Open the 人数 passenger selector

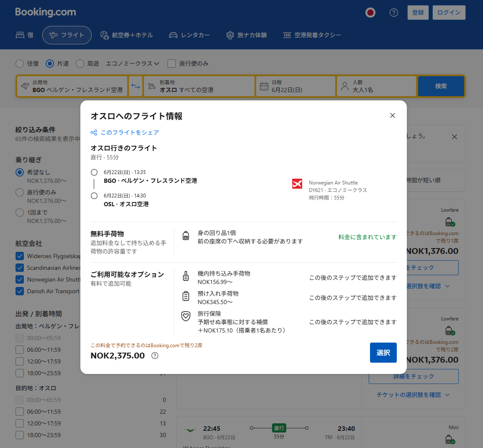[375, 86]
